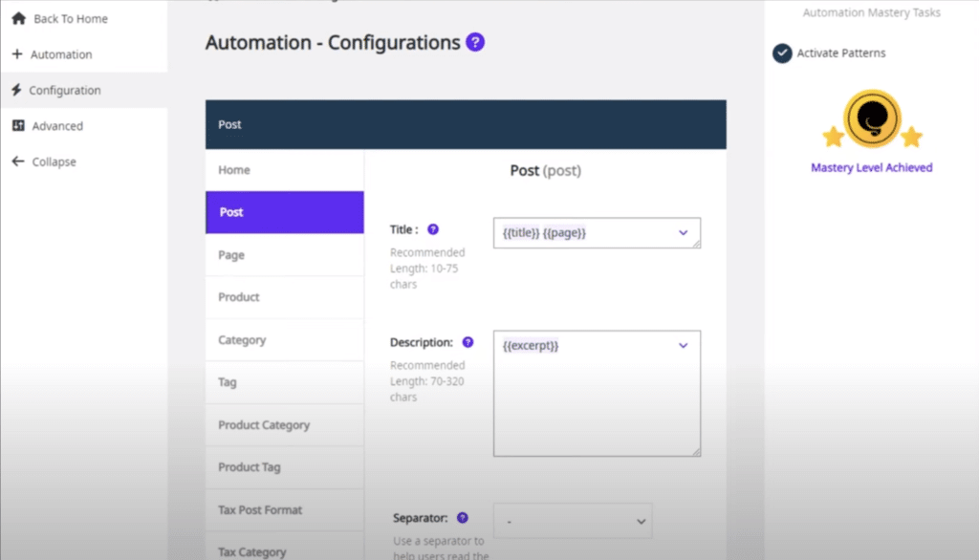Expand the Description field variables chevron

pyautogui.click(x=683, y=345)
